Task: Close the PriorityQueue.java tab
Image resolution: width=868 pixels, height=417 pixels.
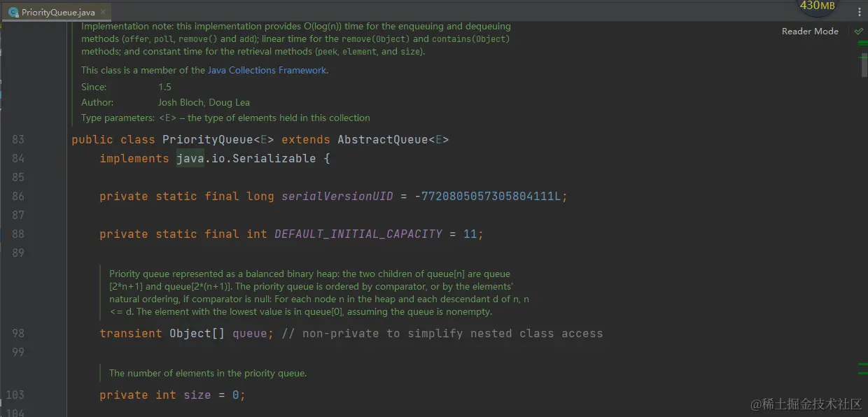Action: pyautogui.click(x=104, y=13)
